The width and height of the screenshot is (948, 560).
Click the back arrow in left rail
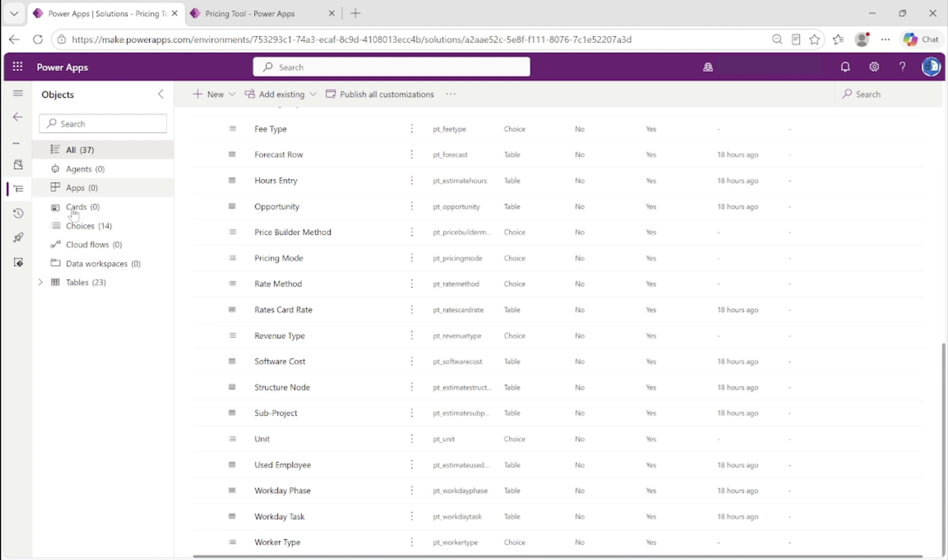18,117
